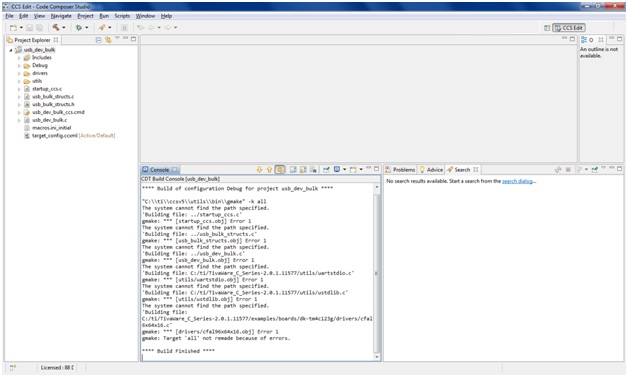Open the Edit menu
The height and width of the screenshot is (377, 628).
[24, 16]
